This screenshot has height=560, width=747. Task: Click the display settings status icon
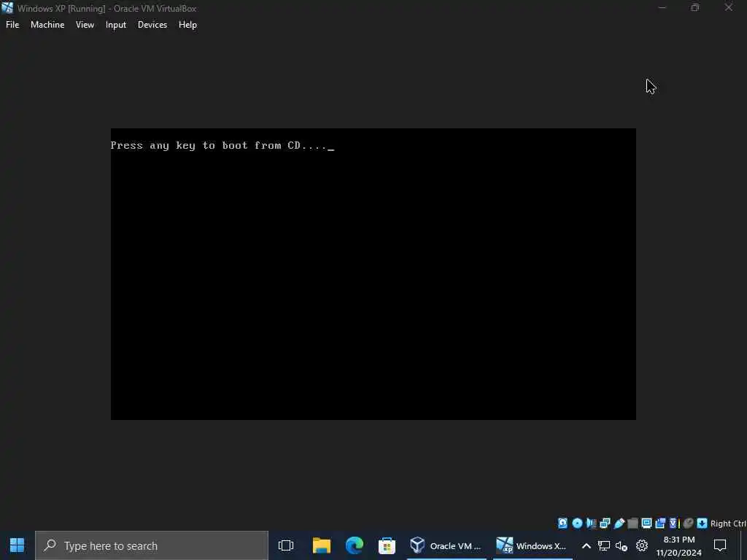[x=646, y=524]
